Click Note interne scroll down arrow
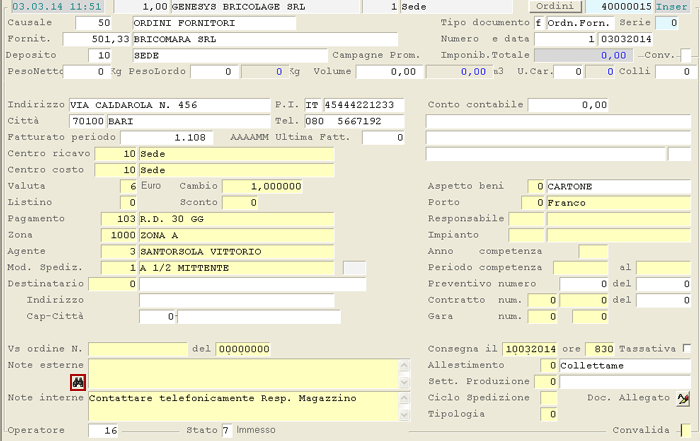This screenshot has height=441, width=700. pos(404,415)
